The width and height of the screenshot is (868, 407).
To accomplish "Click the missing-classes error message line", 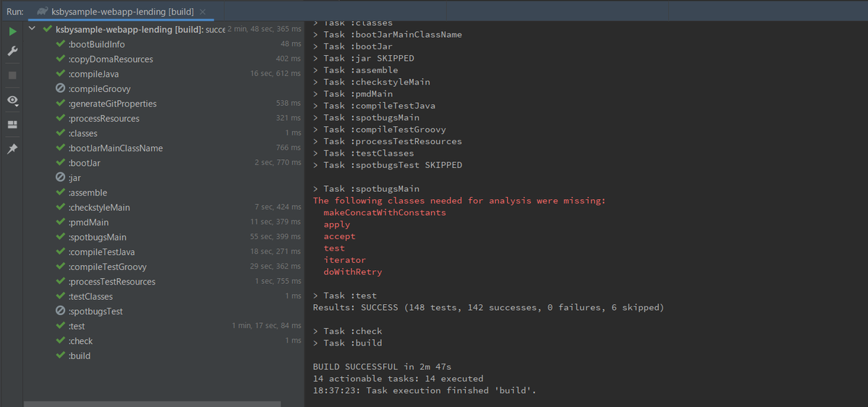I will pyautogui.click(x=459, y=201).
